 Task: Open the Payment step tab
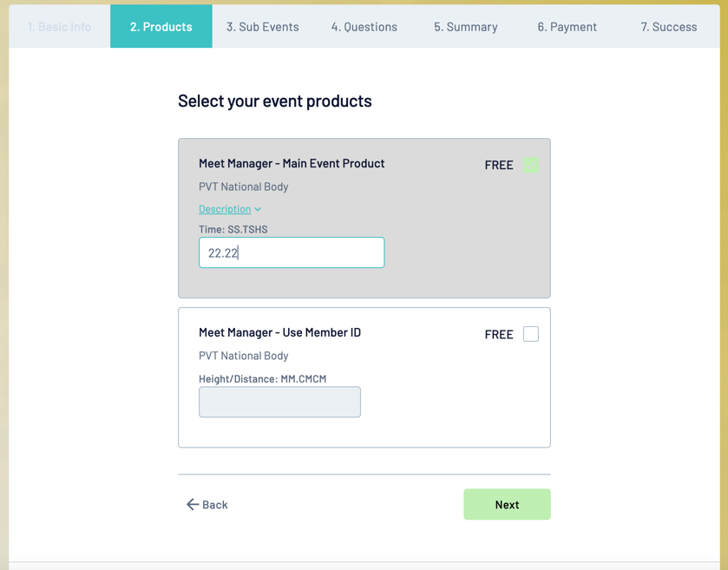567,27
